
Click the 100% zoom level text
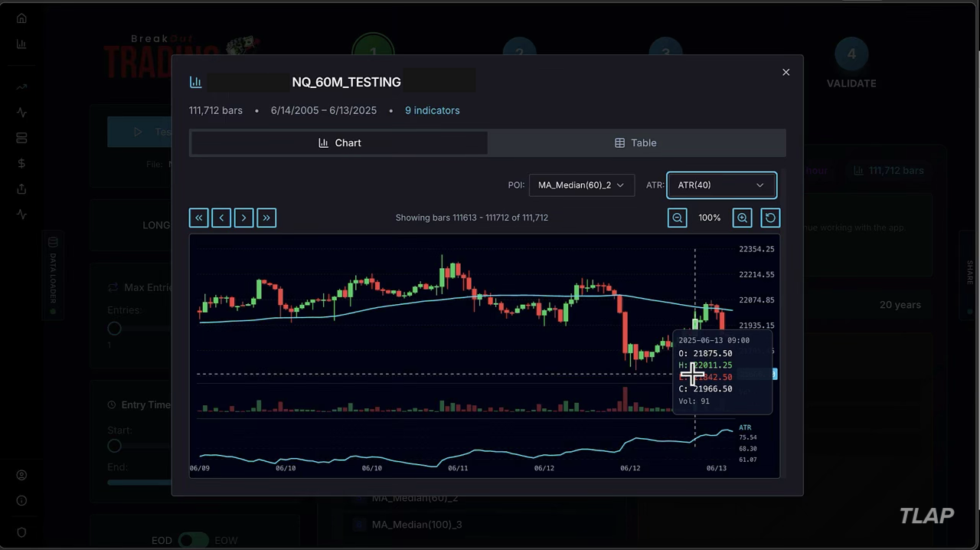(710, 218)
